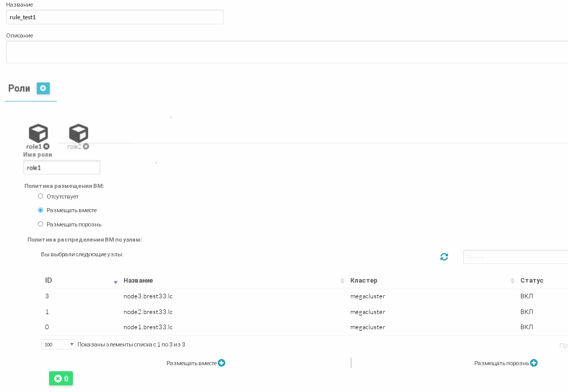The image size is (568, 392).
Task: Select node3.brest33.lc table row
Action: 148,296
